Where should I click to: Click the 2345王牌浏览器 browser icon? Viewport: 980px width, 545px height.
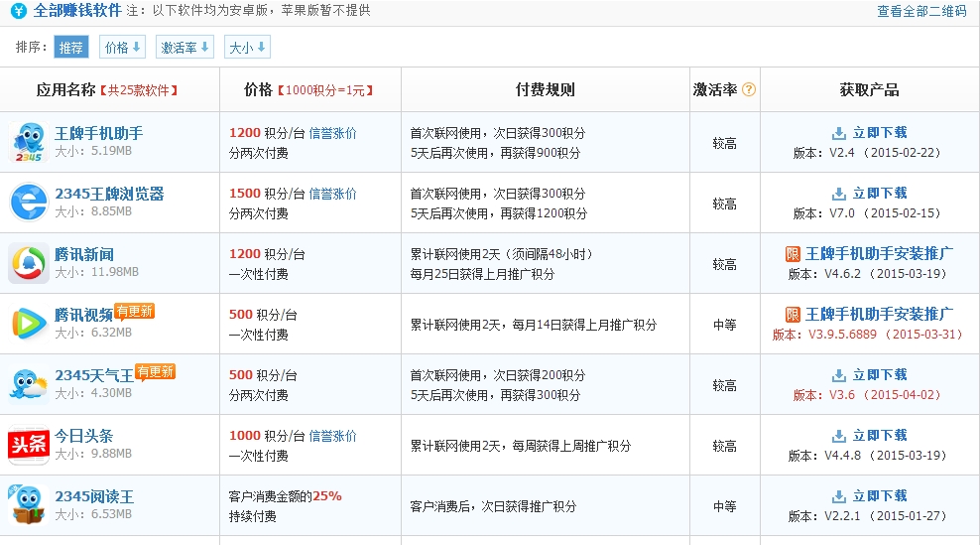(x=29, y=203)
